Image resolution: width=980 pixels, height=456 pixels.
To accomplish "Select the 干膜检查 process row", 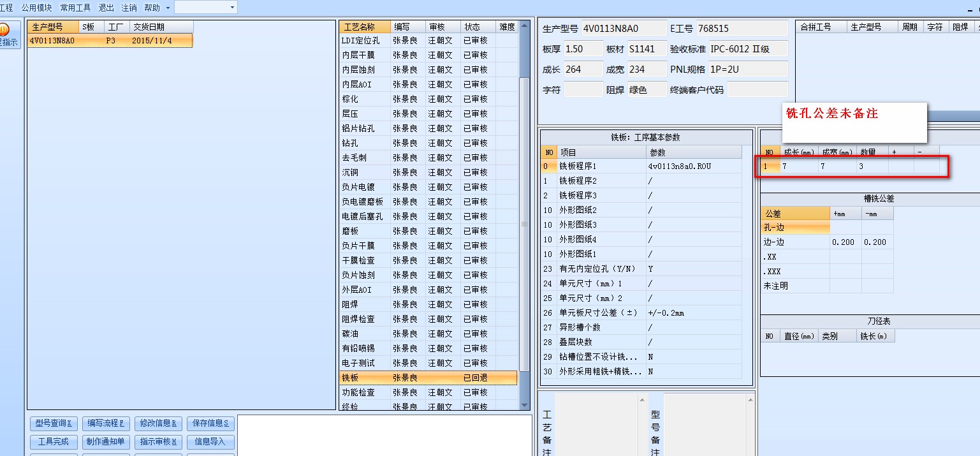I will [428, 260].
